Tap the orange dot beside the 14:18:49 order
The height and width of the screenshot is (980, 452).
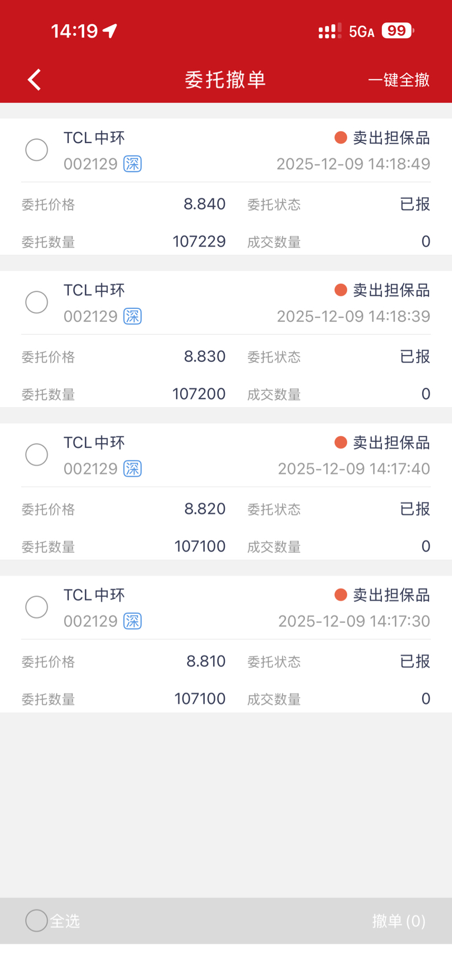(340, 138)
